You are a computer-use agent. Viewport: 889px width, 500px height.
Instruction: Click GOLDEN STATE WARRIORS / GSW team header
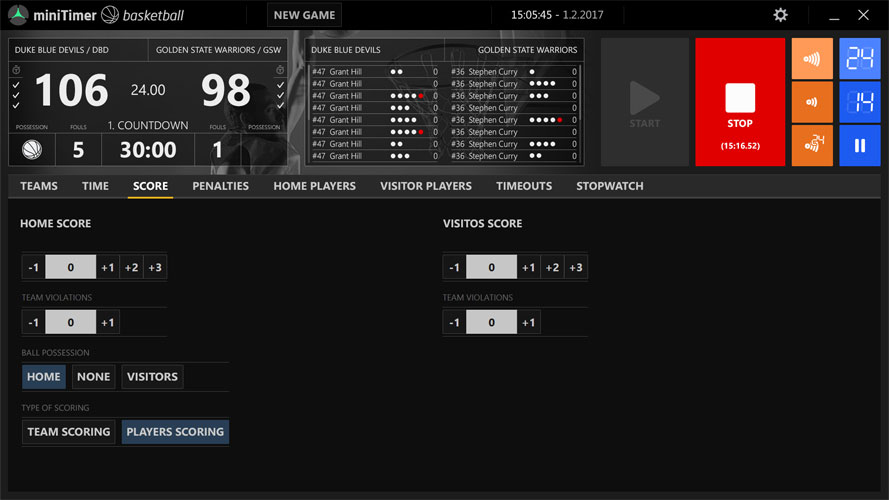[218, 50]
